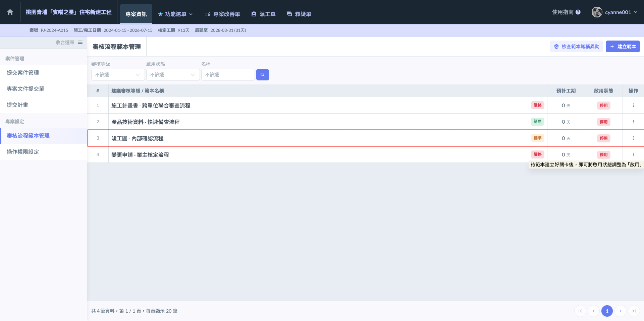The height and width of the screenshot is (321, 644).
Task: Click the project title 桃園青埔「寶喵之星」住宅新建工程
Action: [69, 12]
